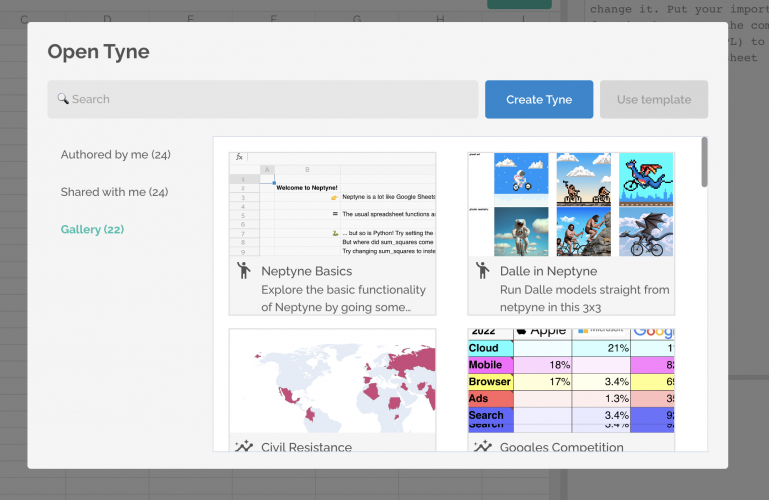The height and width of the screenshot is (500, 769).
Task: Click the Use template button
Action: click(653, 99)
